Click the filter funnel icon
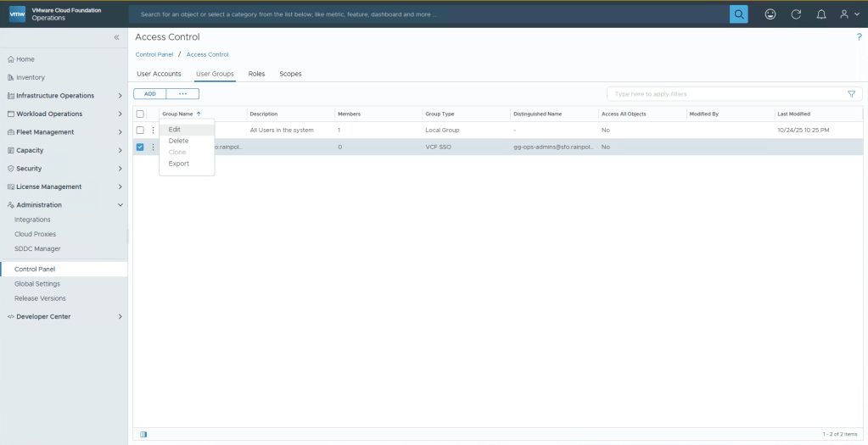The height and width of the screenshot is (445, 868). tap(851, 94)
